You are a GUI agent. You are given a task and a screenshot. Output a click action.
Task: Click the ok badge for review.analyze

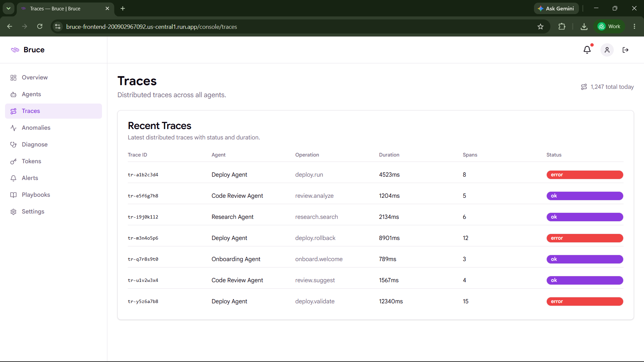tap(585, 196)
